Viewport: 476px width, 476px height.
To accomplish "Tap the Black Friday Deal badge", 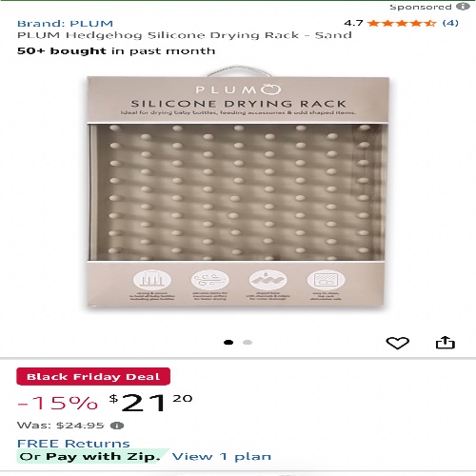I will coord(93,377).
